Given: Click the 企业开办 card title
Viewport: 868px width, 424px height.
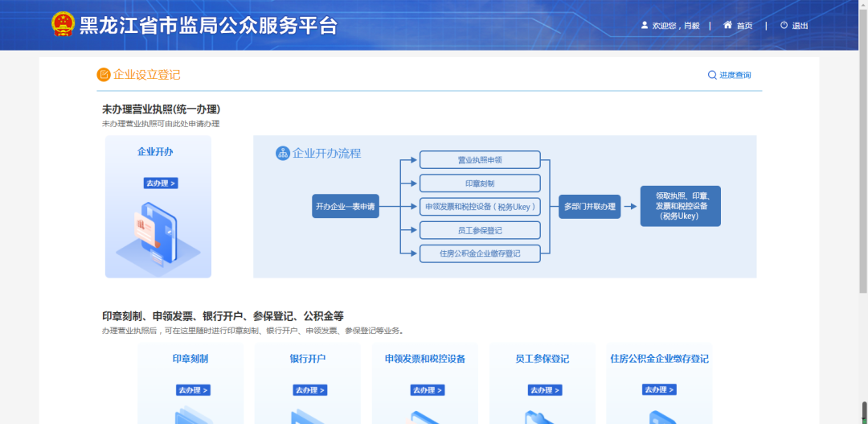Looking at the screenshot, I should tap(155, 152).
